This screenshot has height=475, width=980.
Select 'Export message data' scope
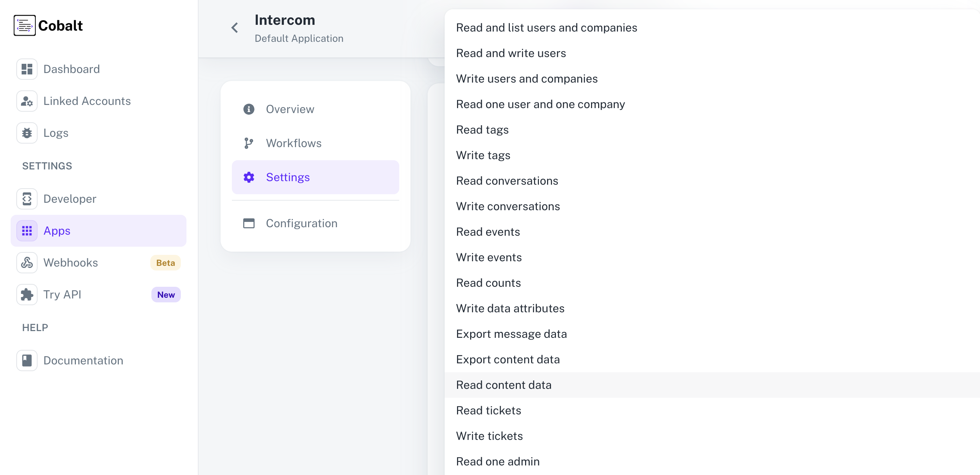click(x=511, y=334)
